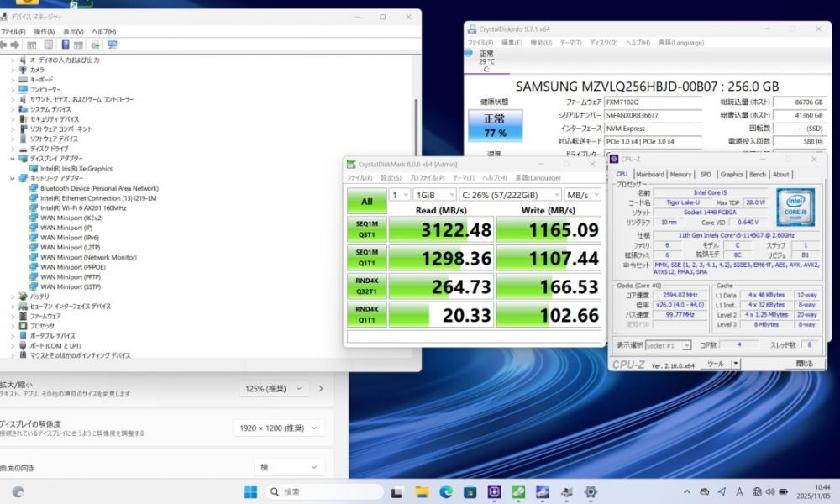Click the Intel Core i5 logo in CPU-Z
The width and height of the screenshot is (840, 504).
pos(795,207)
